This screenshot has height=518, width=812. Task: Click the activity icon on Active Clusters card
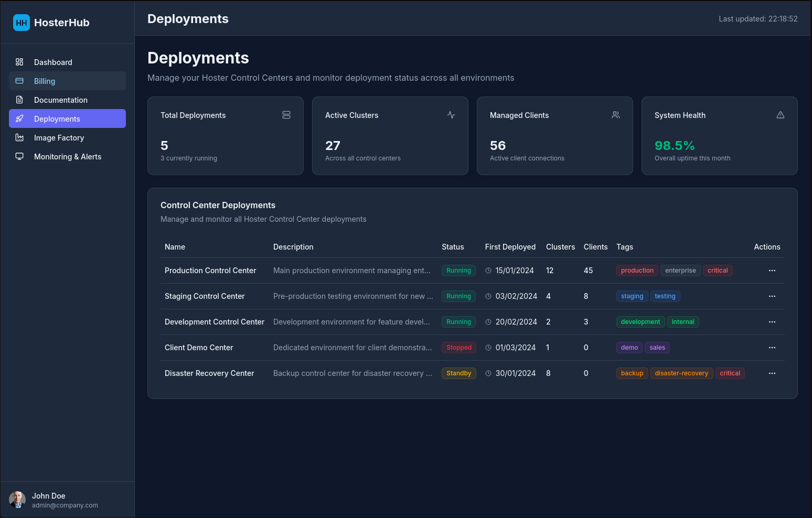pyautogui.click(x=451, y=115)
